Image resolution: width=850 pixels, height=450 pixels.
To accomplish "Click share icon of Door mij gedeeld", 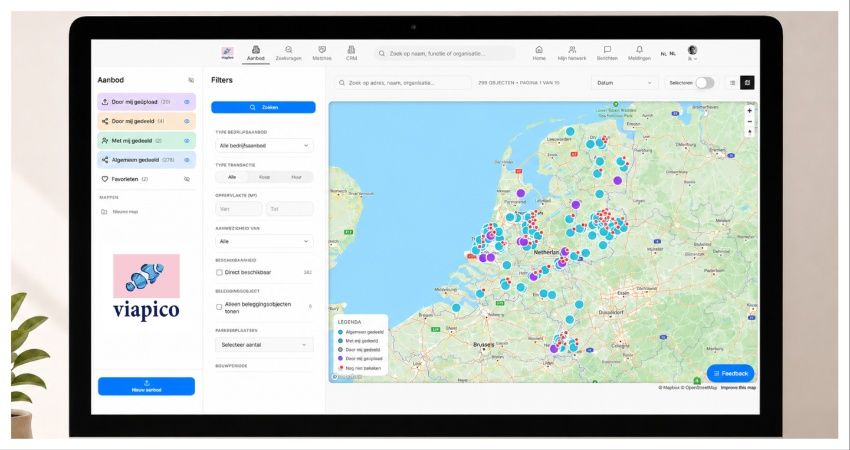I will coord(105,121).
